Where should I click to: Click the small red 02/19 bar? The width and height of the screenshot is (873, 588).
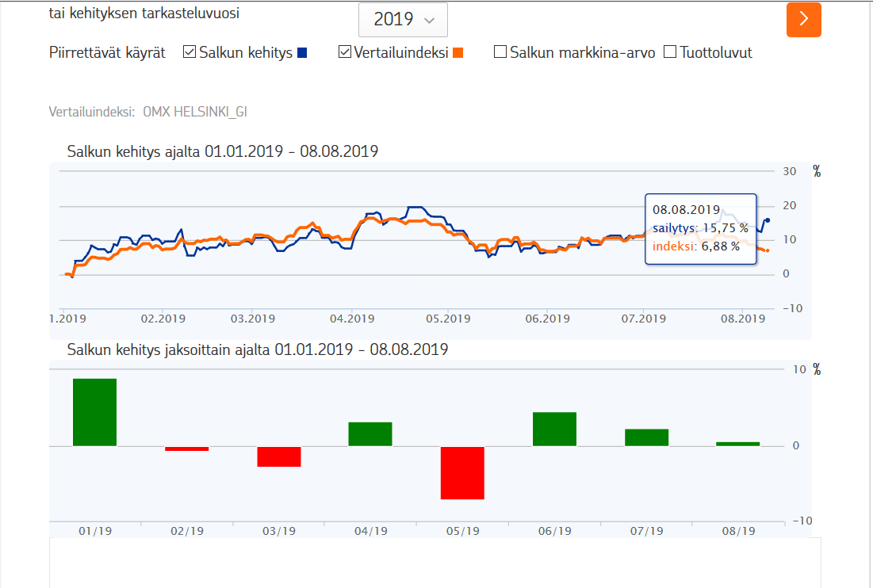pyautogui.click(x=187, y=449)
